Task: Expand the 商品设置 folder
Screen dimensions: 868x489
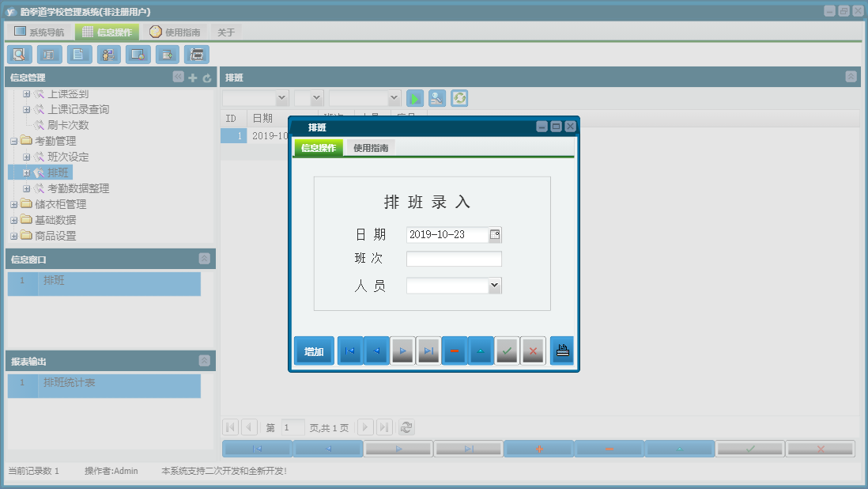Action: pos(14,236)
